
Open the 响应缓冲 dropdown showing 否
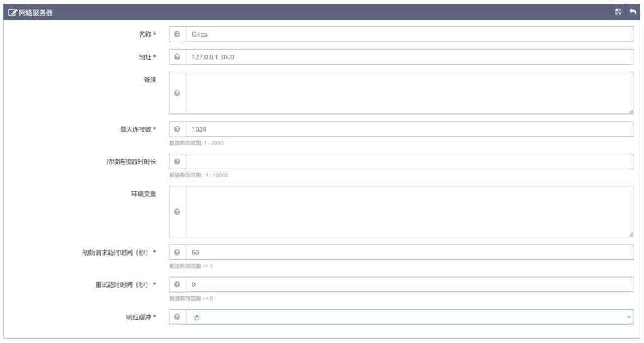409,317
